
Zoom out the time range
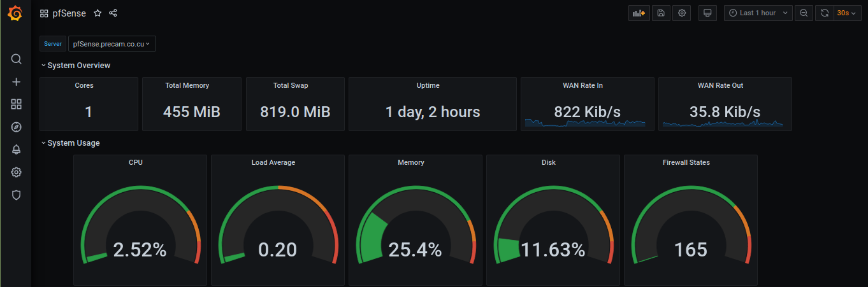[804, 13]
